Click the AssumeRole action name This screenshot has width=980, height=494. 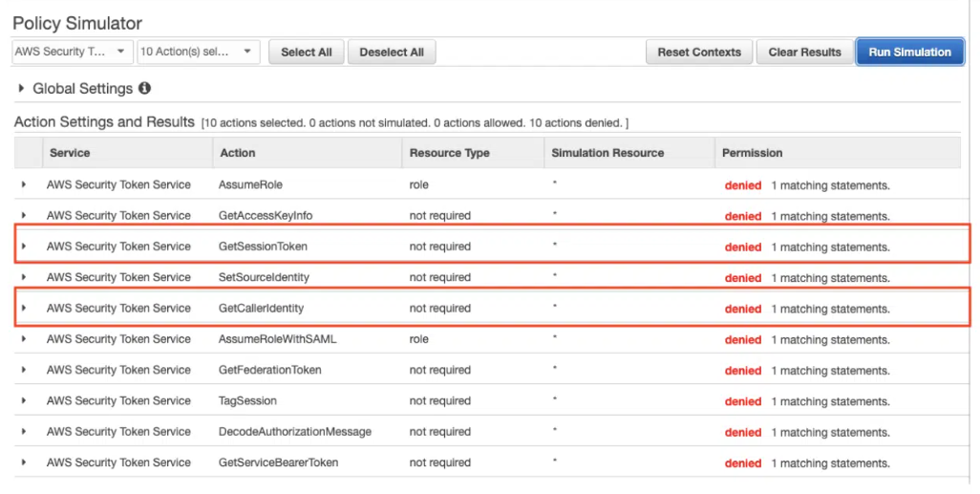click(250, 185)
